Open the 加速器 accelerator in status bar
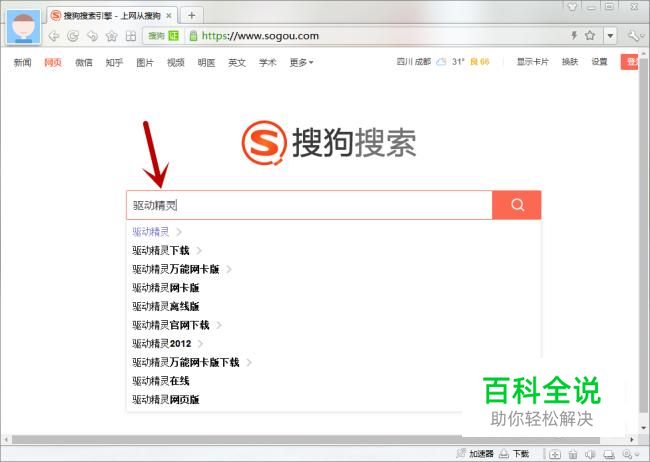Image resolution: width=650 pixels, height=462 pixels. (x=475, y=454)
